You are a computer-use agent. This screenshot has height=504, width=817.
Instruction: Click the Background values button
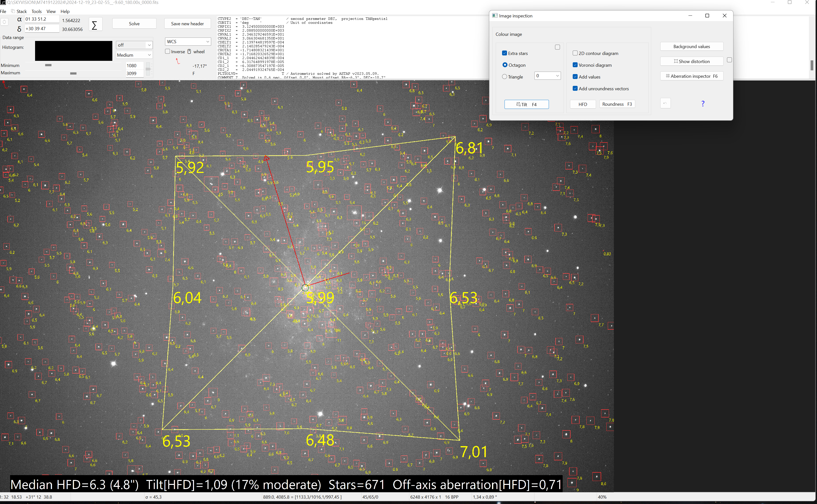(x=691, y=47)
